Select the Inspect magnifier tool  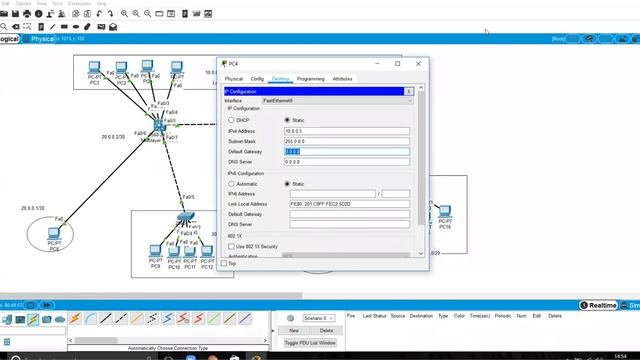4,27
